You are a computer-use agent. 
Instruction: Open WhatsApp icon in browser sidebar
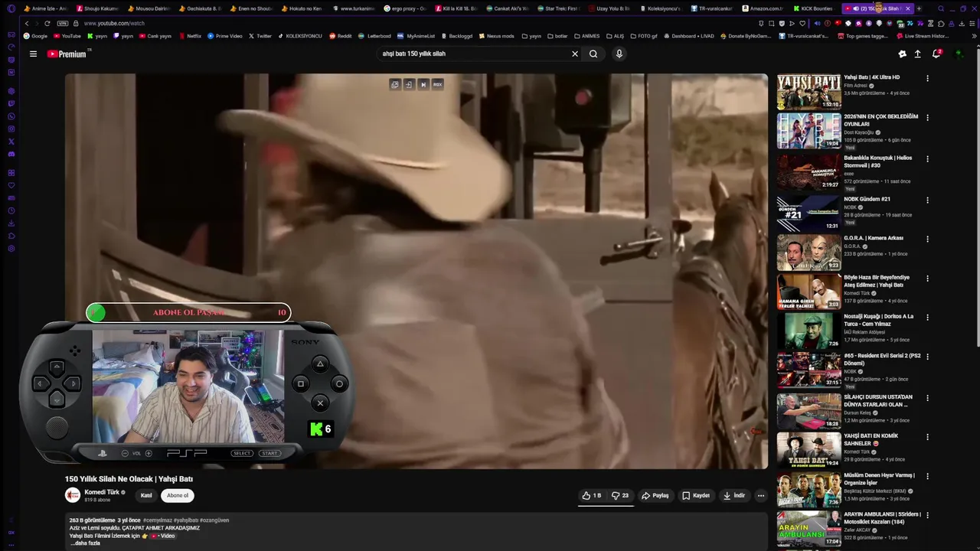(11, 116)
